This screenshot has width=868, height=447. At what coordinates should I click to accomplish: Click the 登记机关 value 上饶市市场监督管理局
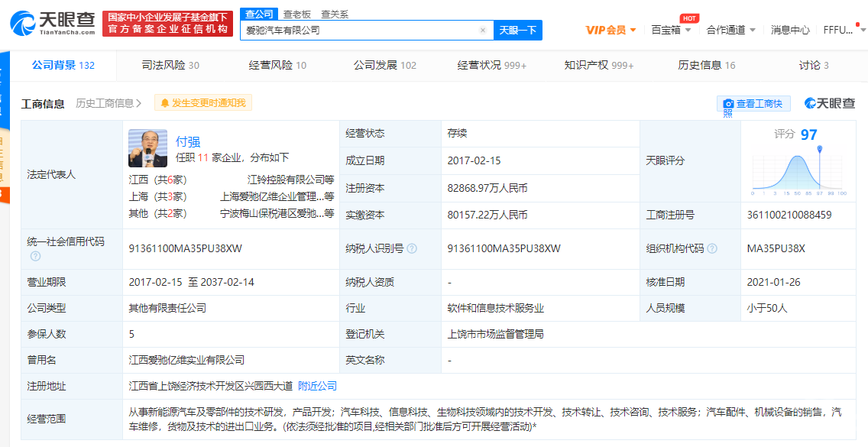click(x=495, y=334)
